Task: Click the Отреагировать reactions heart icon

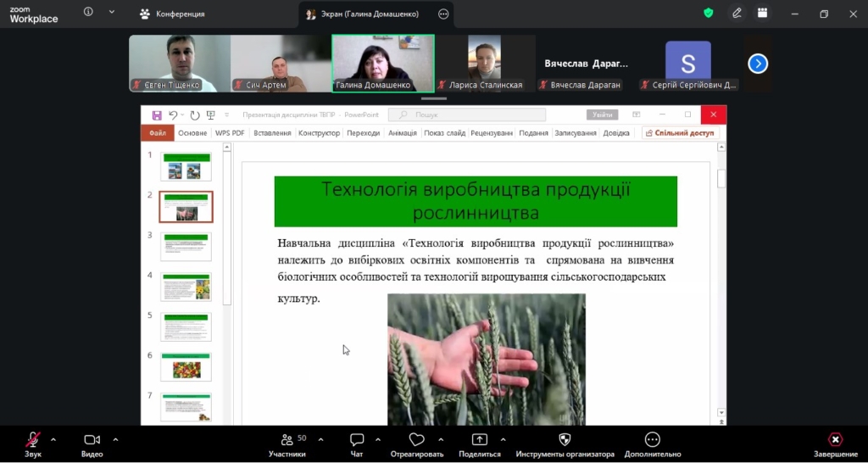Action: coord(416,440)
